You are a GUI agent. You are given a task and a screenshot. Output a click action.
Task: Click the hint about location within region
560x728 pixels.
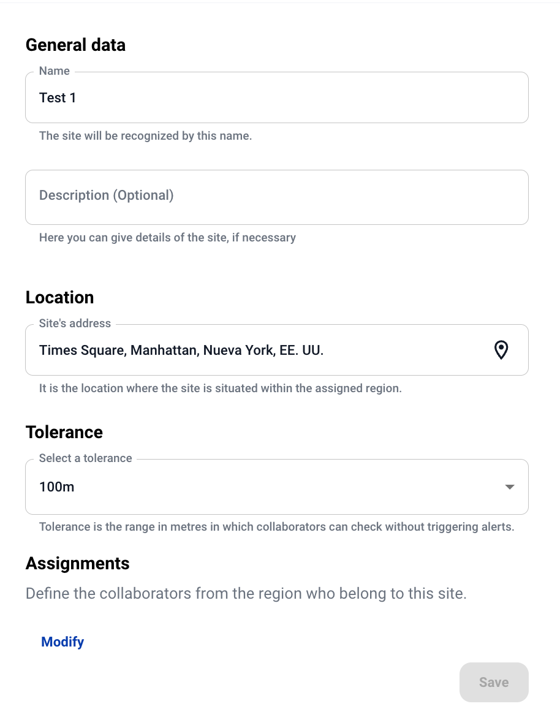click(220, 388)
